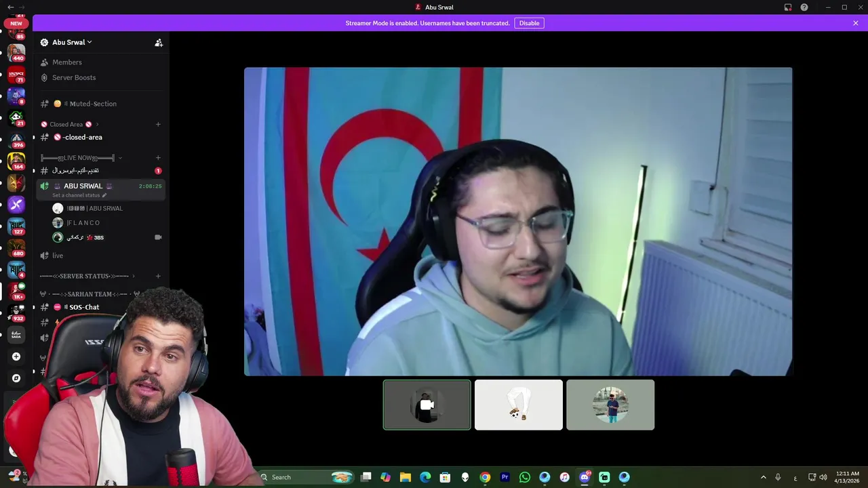This screenshot has height=488, width=868.
Task: Open server with 932 notifications
Action: tap(16, 313)
